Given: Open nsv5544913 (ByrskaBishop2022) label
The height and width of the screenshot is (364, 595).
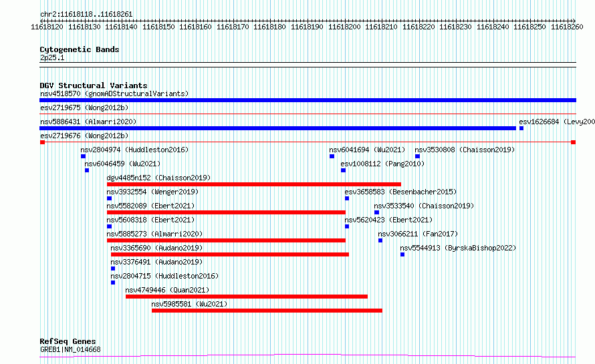Looking at the screenshot, I should [459, 248].
